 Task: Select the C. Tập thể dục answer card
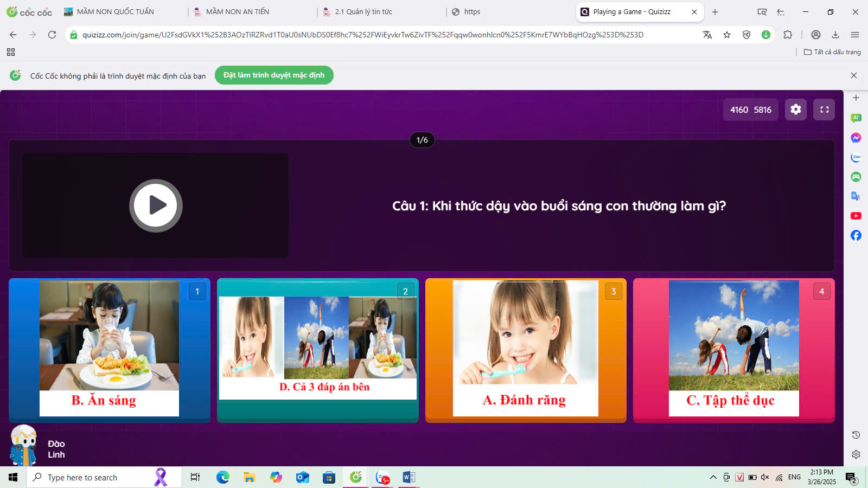pos(733,350)
